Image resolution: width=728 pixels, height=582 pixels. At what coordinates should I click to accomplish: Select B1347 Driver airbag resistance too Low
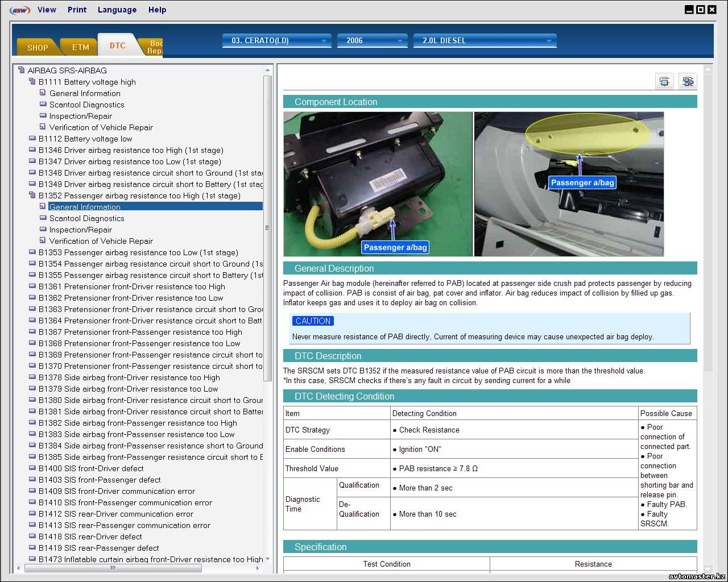[130, 161]
